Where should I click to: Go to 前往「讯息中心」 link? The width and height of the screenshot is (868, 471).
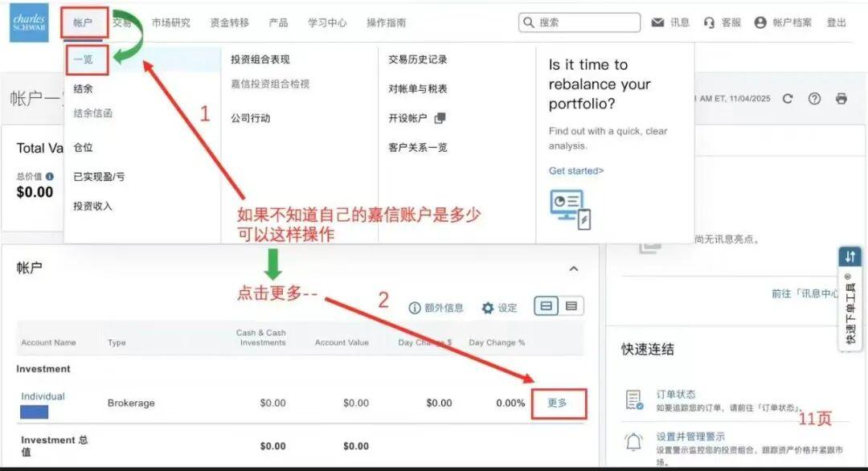[805, 293]
